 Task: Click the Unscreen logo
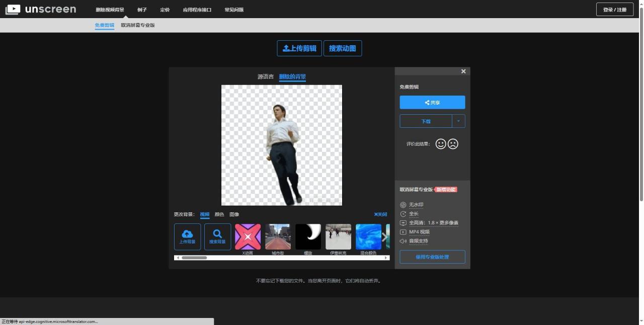pyautogui.click(x=41, y=9)
